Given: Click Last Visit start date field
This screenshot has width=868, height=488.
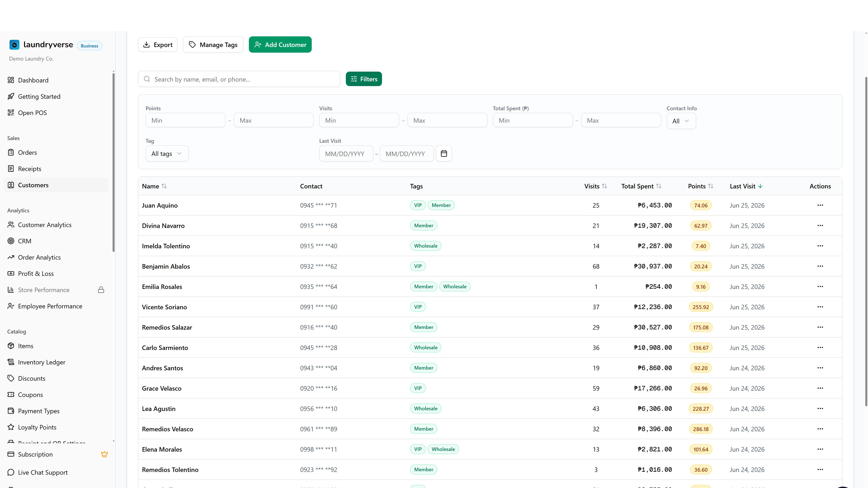Looking at the screenshot, I should coord(346,154).
